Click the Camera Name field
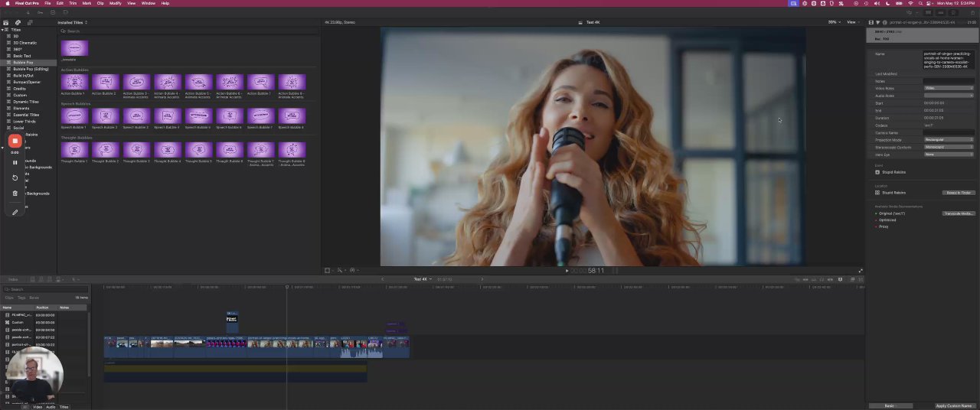 click(x=949, y=132)
